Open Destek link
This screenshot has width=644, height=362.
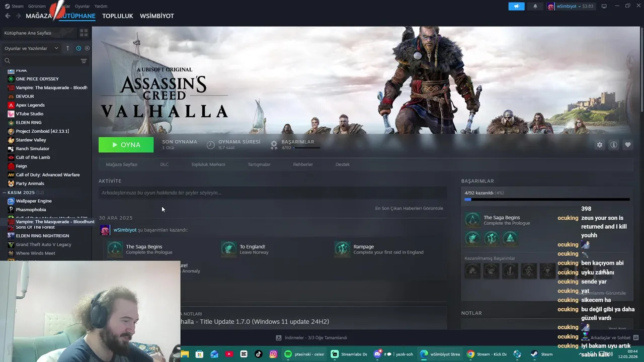click(342, 164)
